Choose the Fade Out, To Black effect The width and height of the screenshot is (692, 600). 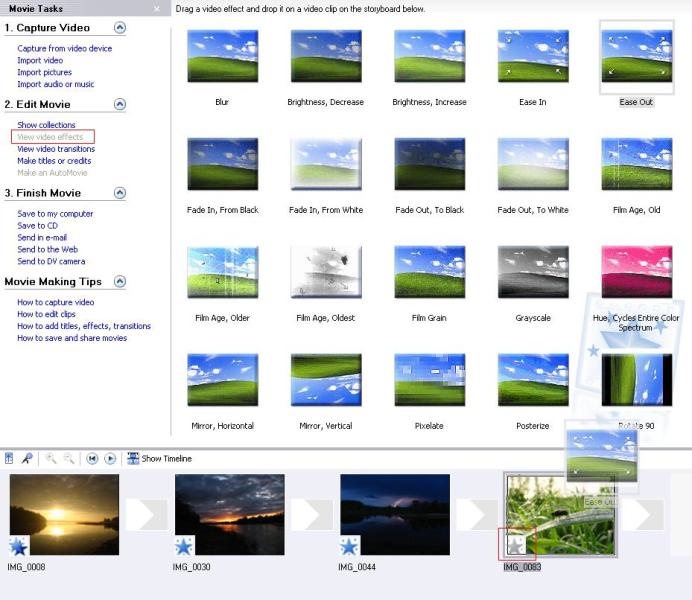(x=429, y=164)
